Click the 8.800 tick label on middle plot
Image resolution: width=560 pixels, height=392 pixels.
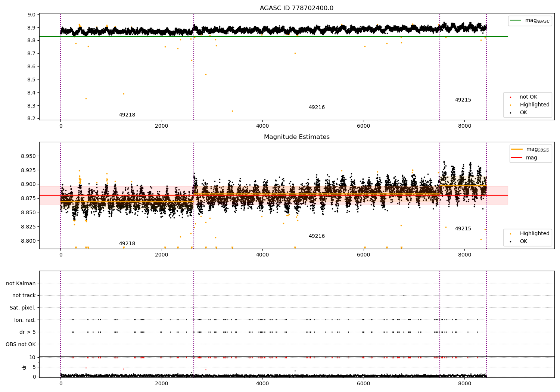pos(28,241)
